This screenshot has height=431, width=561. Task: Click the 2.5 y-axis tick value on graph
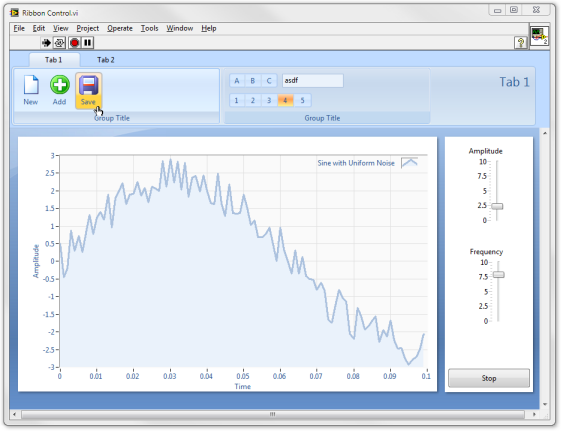point(50,173)
